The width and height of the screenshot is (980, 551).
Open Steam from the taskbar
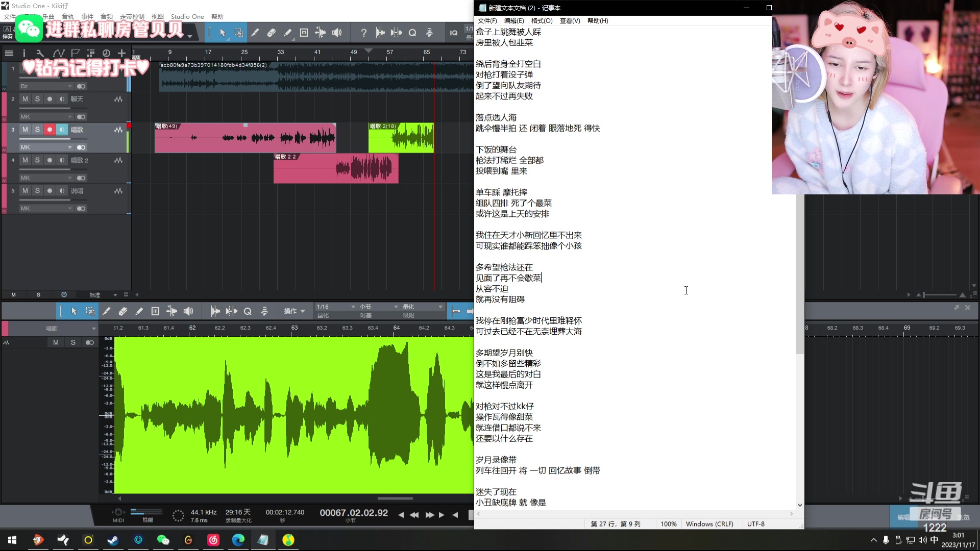(x=113, y=540)
